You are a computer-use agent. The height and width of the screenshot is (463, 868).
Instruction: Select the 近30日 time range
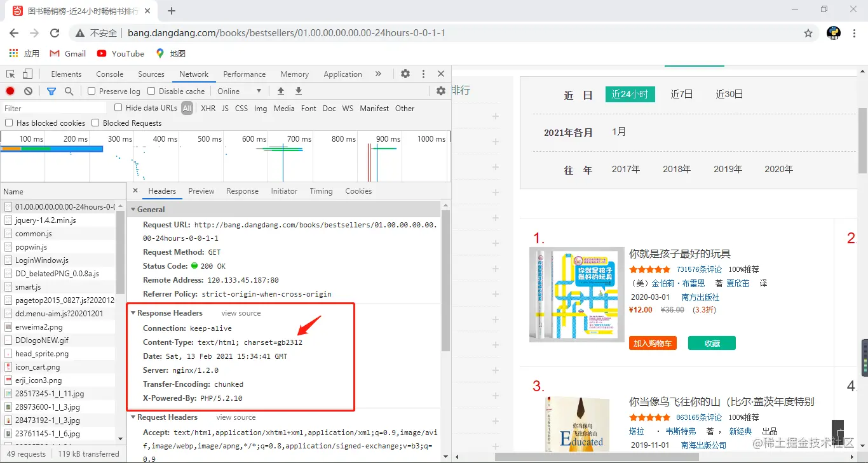click(729, 94)
